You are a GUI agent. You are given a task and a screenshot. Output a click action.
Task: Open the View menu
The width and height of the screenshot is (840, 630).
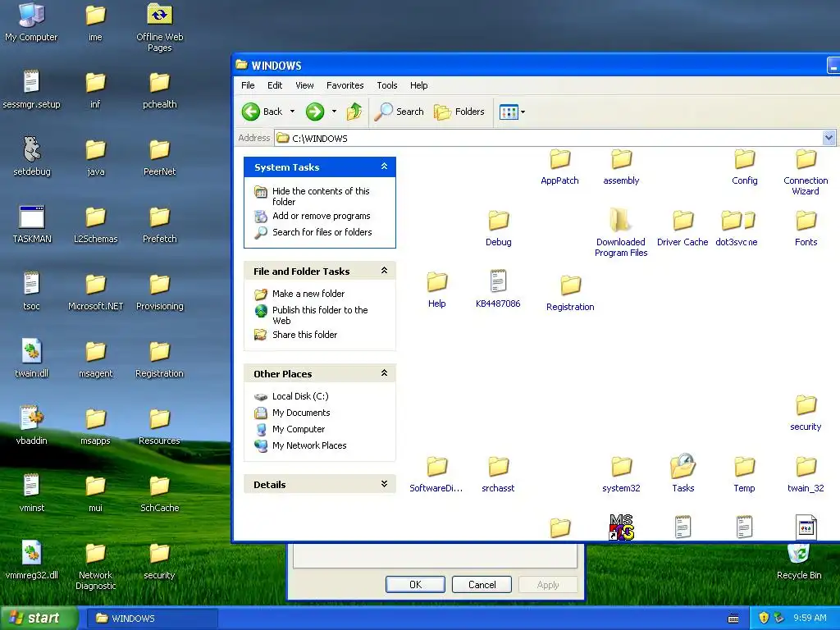[x=304, y=85]
